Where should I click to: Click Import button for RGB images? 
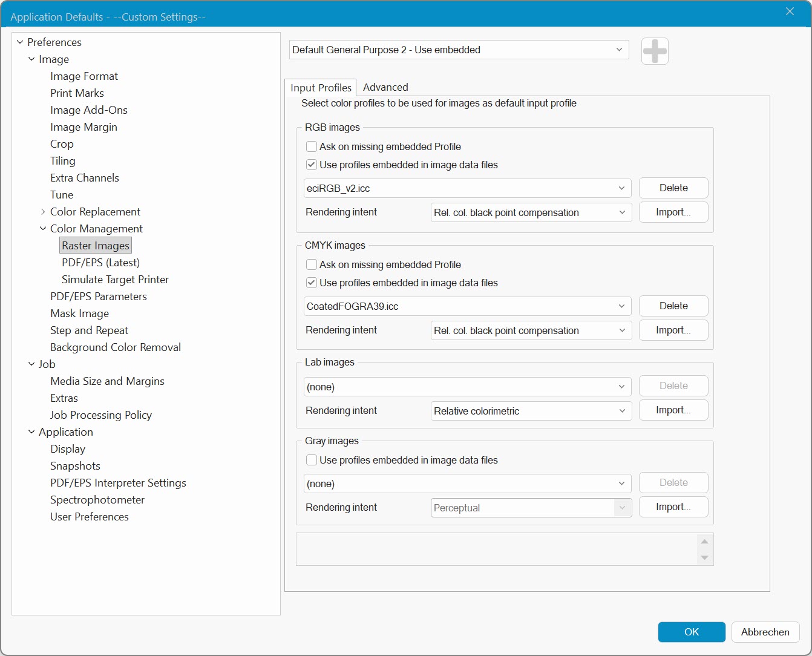673,212
